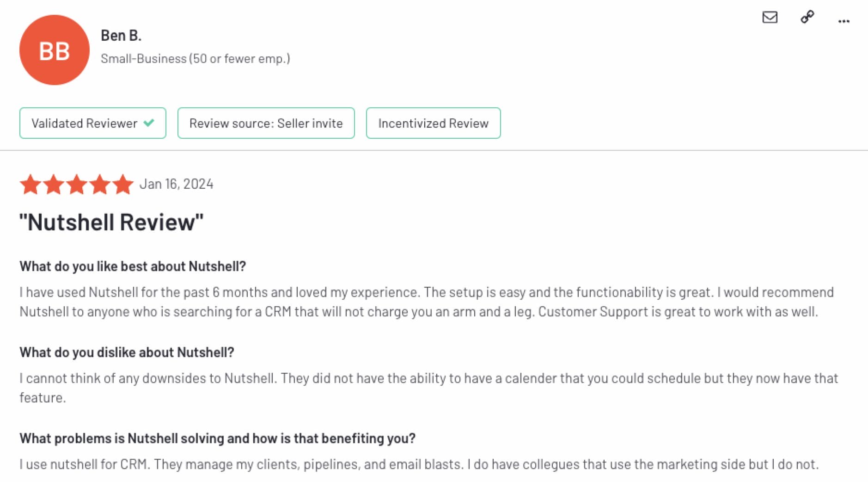
Task: Click the first star of the rating
Action: 31,185
